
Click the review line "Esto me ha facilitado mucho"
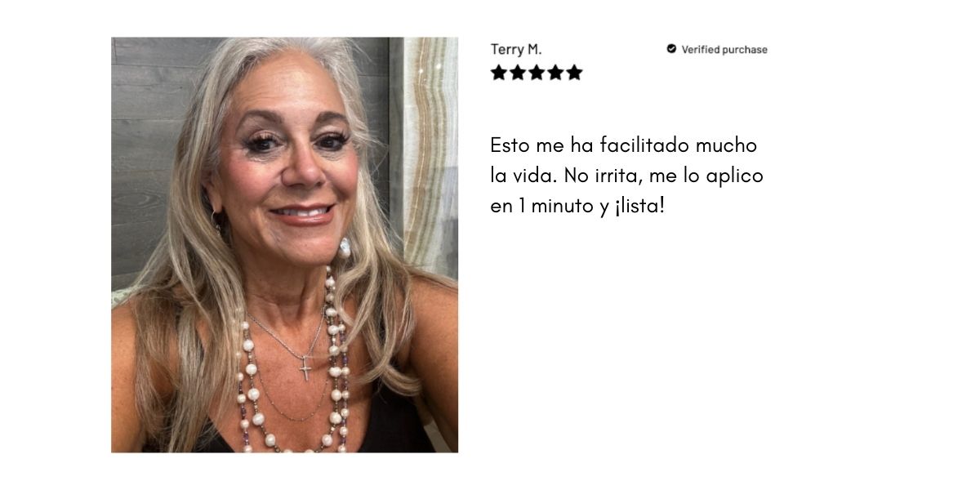click(x=624, y=145)
